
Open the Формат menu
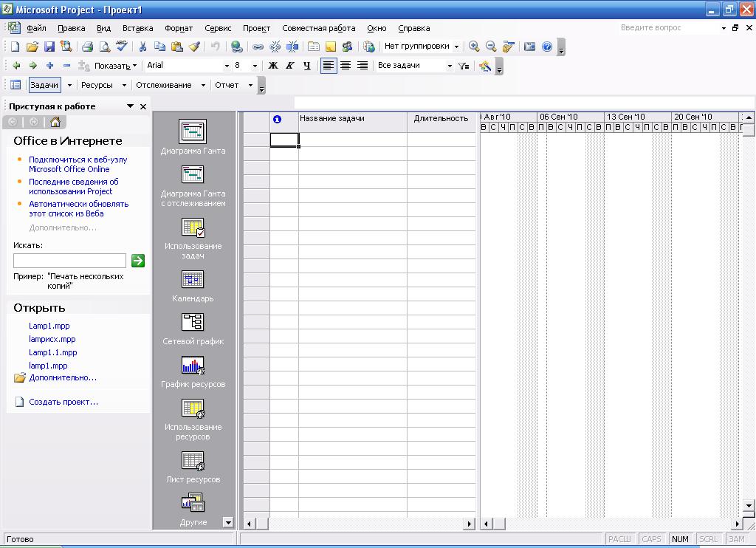pos(179,28)
